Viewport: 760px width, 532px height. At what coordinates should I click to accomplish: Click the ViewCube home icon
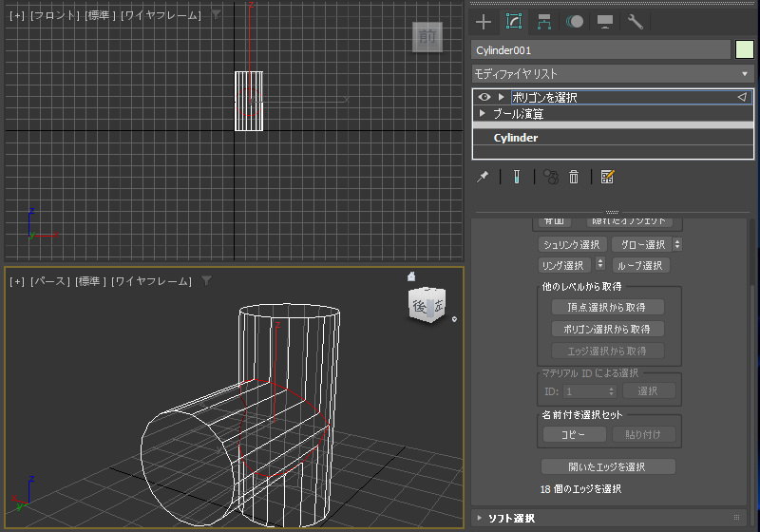pyautogui.click(x=411, y=276)
